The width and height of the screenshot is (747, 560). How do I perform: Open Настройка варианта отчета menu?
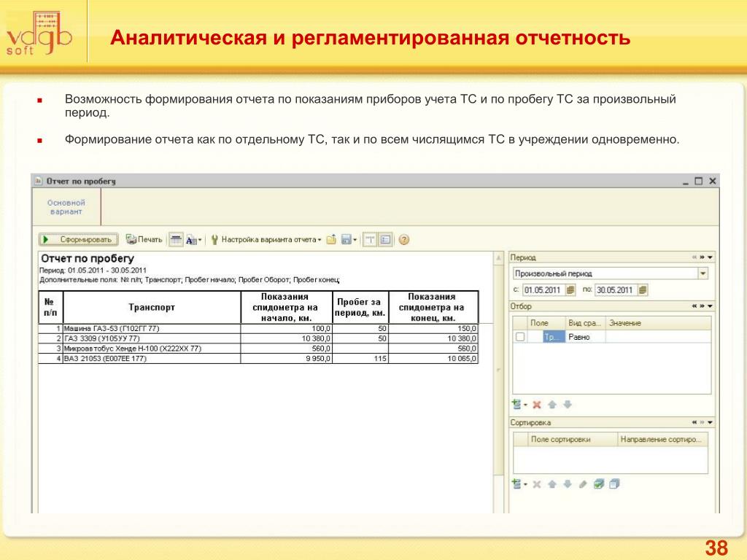tap(271, 239)
